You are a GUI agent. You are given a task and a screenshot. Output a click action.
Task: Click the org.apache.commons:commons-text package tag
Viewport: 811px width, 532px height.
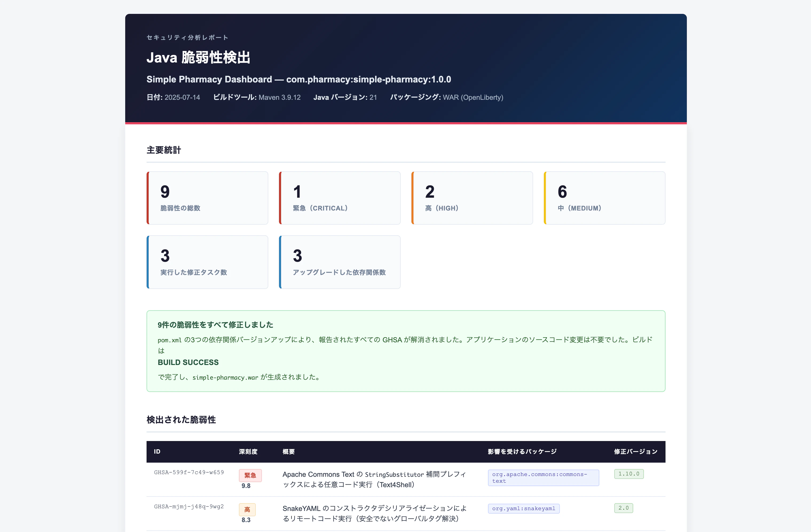[x=544, y=478]
